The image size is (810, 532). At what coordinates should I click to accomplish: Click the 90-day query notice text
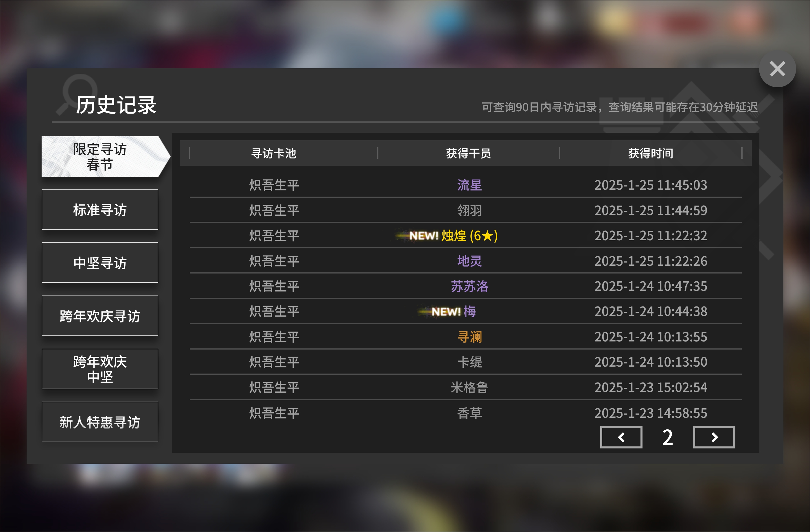pyautogui.click(x=620, y=107)
